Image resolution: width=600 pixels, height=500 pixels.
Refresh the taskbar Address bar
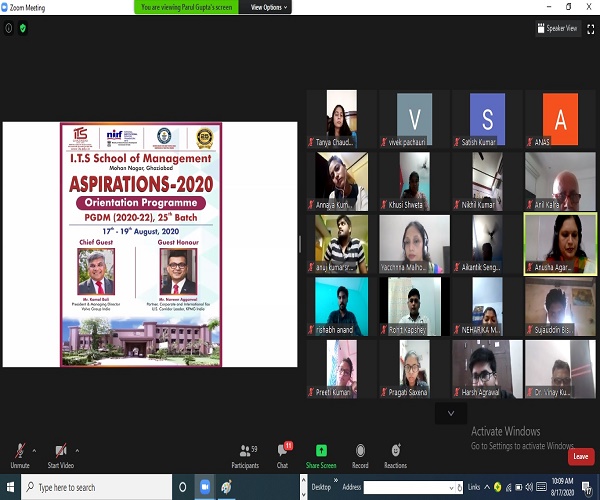coord(460,488)
